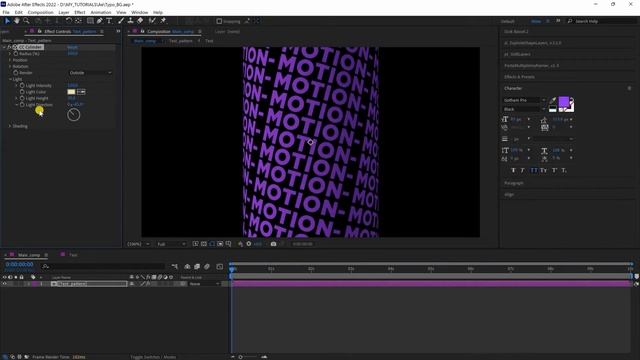Select the Pan Behind anchor point tool
This screenshot has width=640, height=360.
click(x=78, y=21)
